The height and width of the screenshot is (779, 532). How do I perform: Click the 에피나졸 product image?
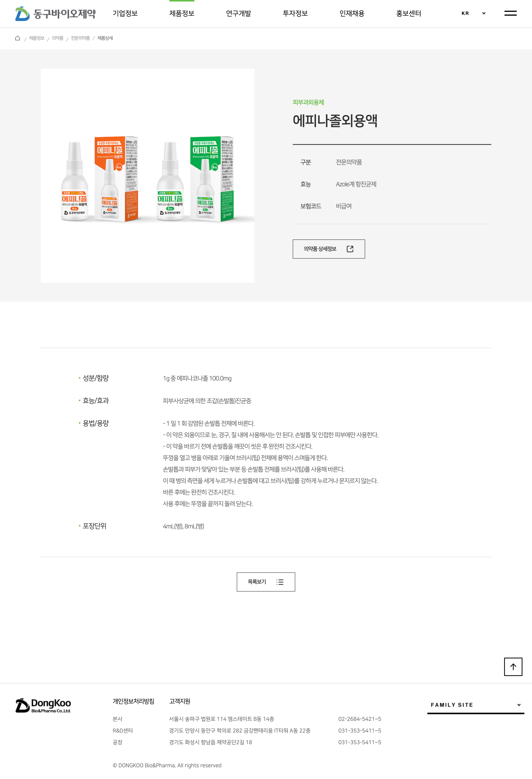(x=147, y=176)
